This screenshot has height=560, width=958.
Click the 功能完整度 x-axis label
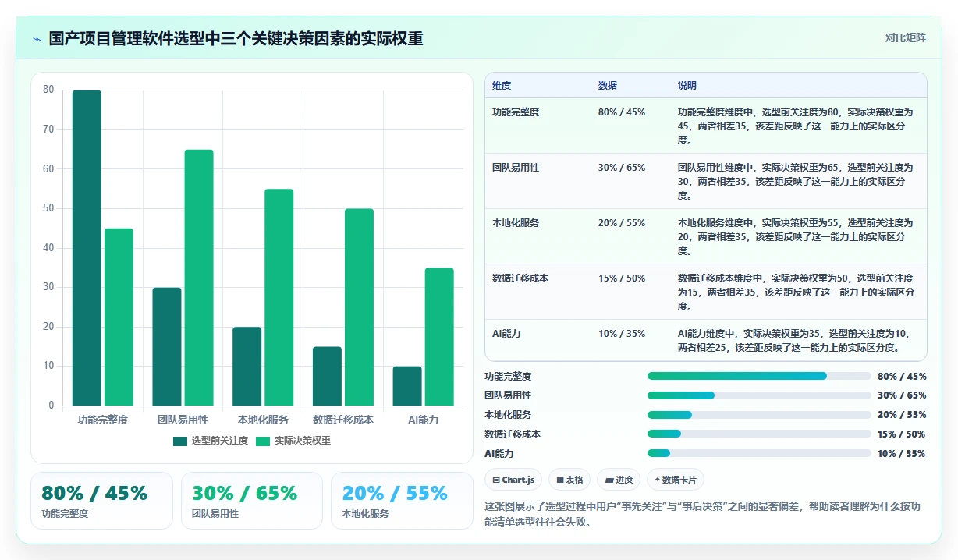click(103, 420)
